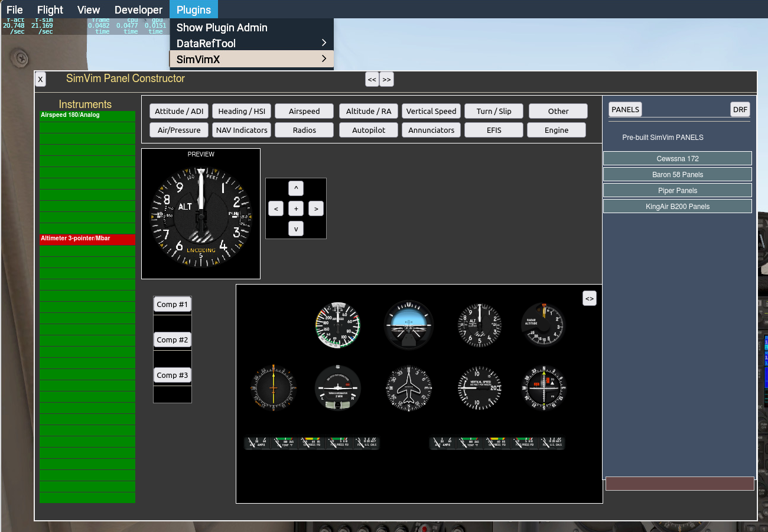This screenshot has height=532, width=768.
Task: Click the altimeter gauge on the panel
Action: pos(480,324)
